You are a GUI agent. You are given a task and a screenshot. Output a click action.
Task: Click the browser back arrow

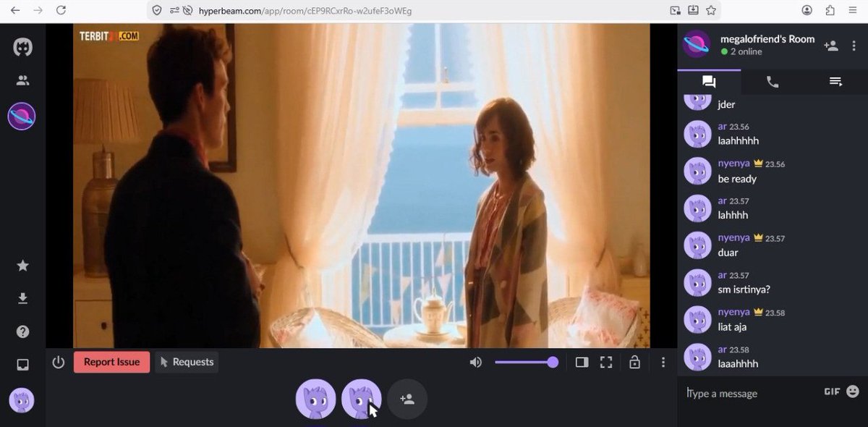[15, 10]
